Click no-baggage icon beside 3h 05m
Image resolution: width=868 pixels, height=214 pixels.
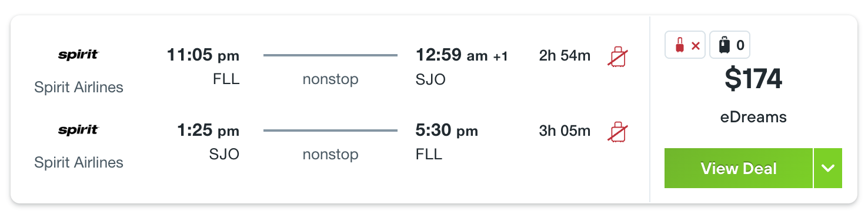coord(617,132)
